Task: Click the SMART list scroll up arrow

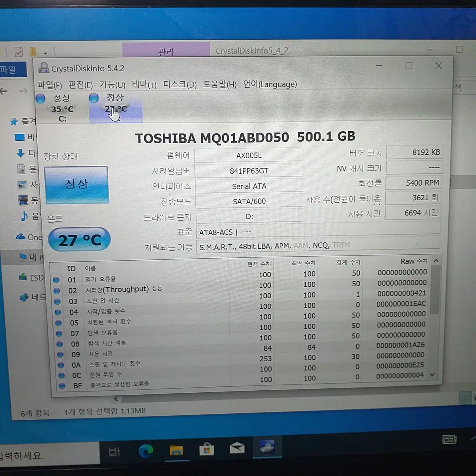Action: tap(436, 261)
